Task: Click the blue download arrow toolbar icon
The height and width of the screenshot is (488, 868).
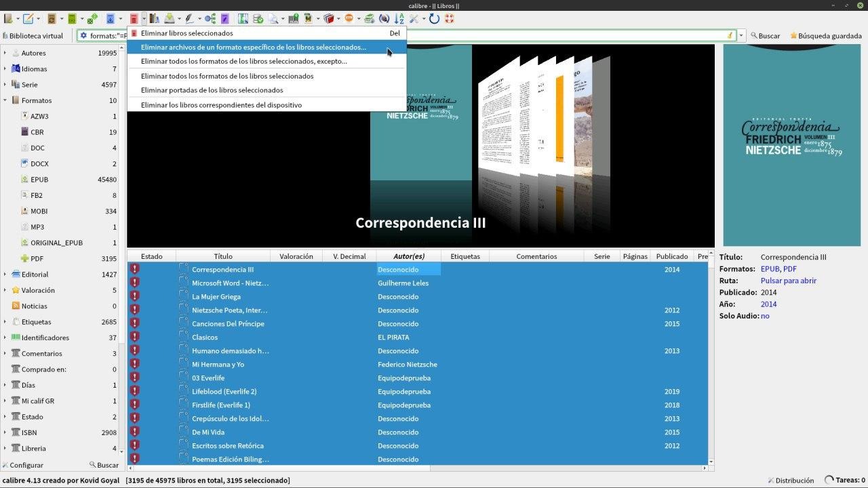Action: coord(110,19)
